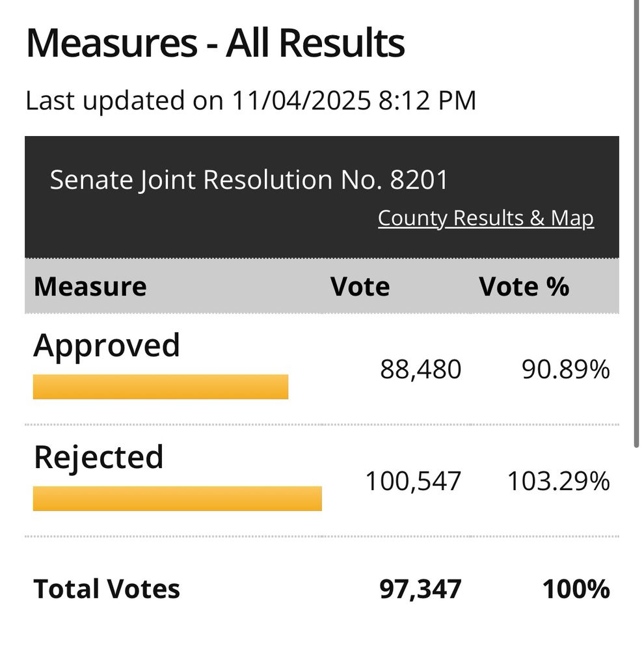The width and height of the screenshot is (644, 651).
Task: Click the Approved orange result bar
Action: (x=161, y=387)
